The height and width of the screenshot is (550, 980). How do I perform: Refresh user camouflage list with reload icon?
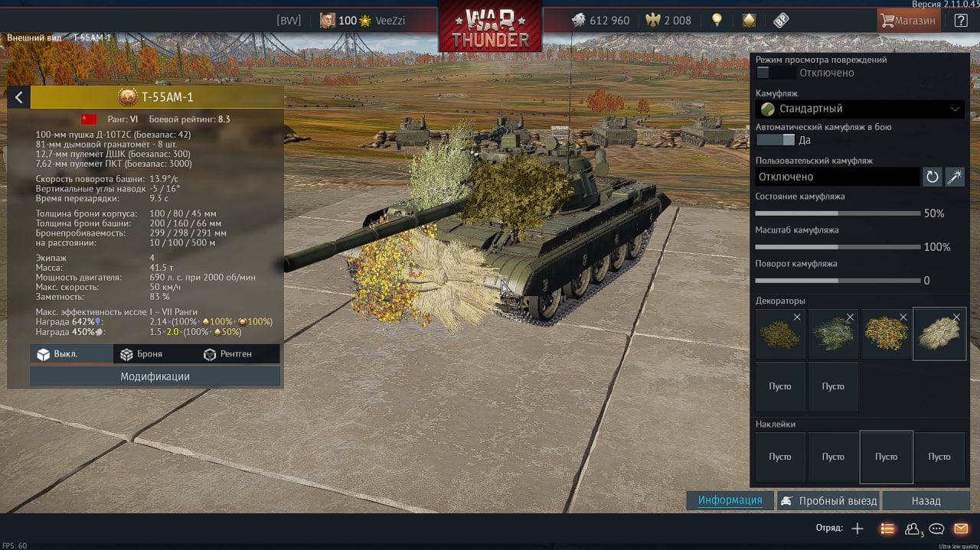[932, 177]
